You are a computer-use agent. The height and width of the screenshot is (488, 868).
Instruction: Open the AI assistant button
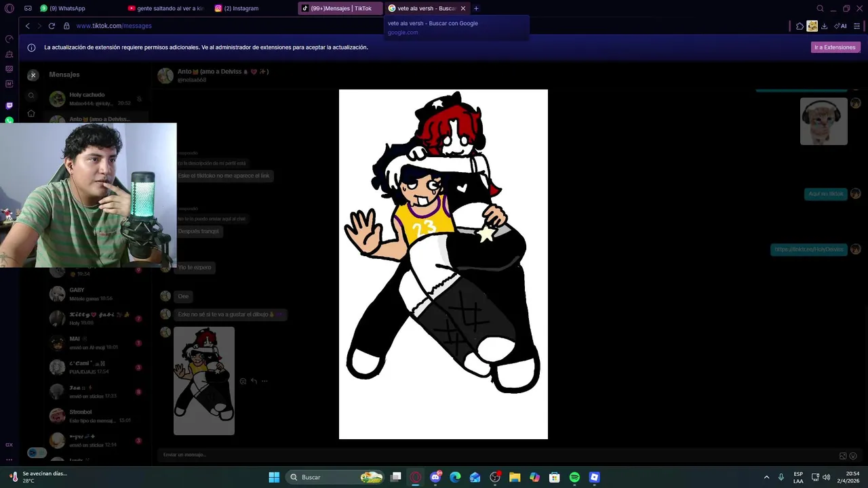[x=841, y=26]
